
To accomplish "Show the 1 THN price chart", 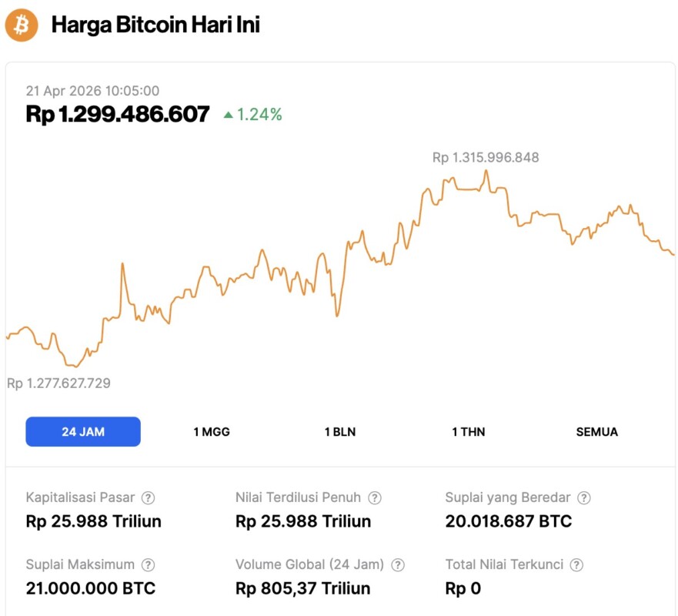I will pos(469,432).
